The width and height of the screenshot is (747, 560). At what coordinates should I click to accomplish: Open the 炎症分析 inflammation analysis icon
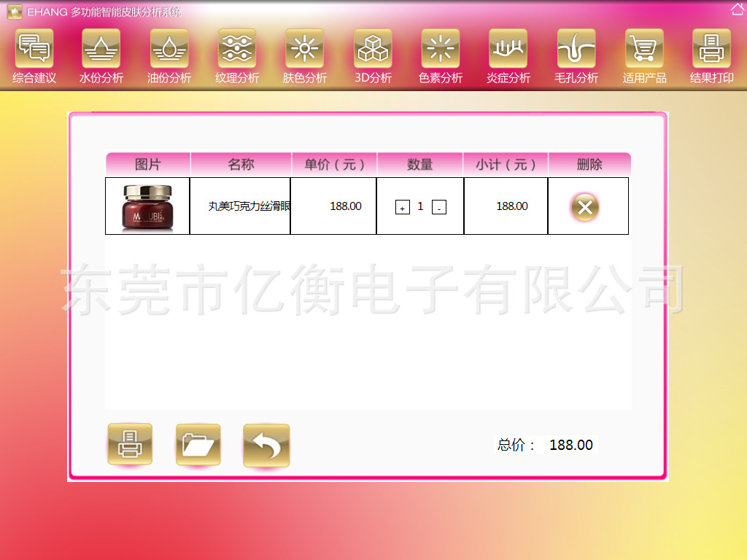point(508,49)
